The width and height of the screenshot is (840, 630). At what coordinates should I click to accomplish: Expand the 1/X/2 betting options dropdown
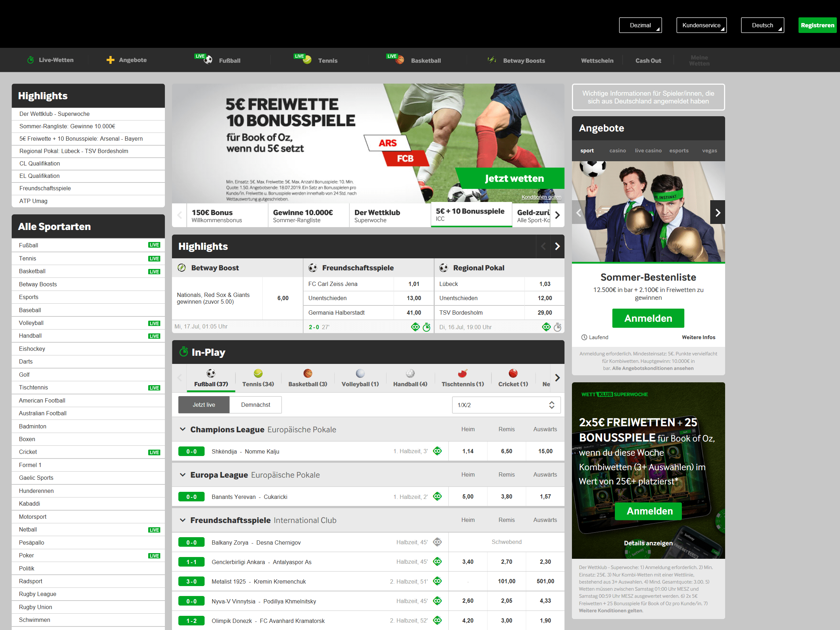504,404
